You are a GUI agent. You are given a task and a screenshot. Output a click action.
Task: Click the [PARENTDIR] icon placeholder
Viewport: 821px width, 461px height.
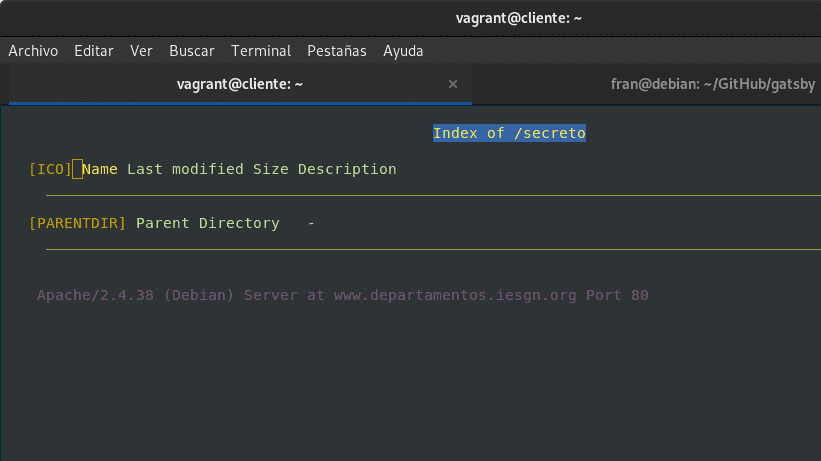tap(78, 223)
